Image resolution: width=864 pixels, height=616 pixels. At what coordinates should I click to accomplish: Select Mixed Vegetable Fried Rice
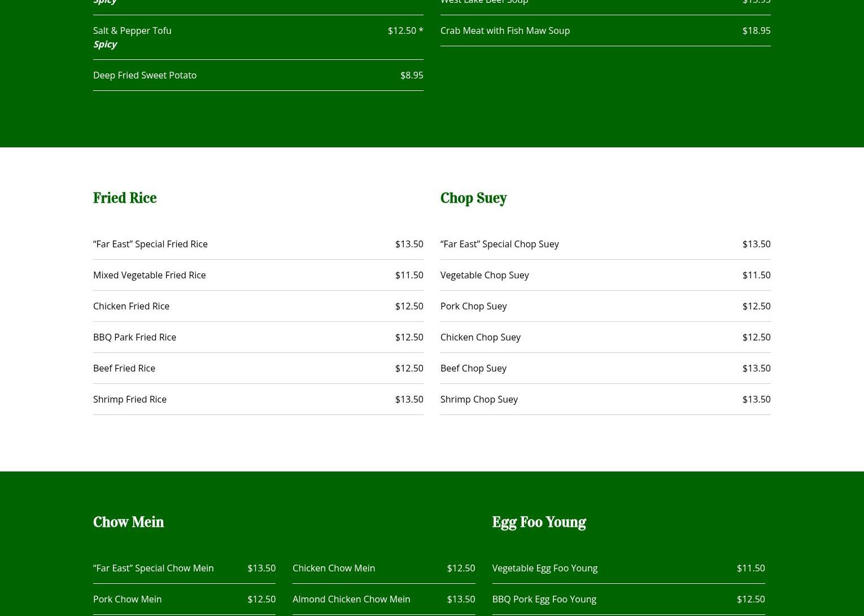[149, 275]
